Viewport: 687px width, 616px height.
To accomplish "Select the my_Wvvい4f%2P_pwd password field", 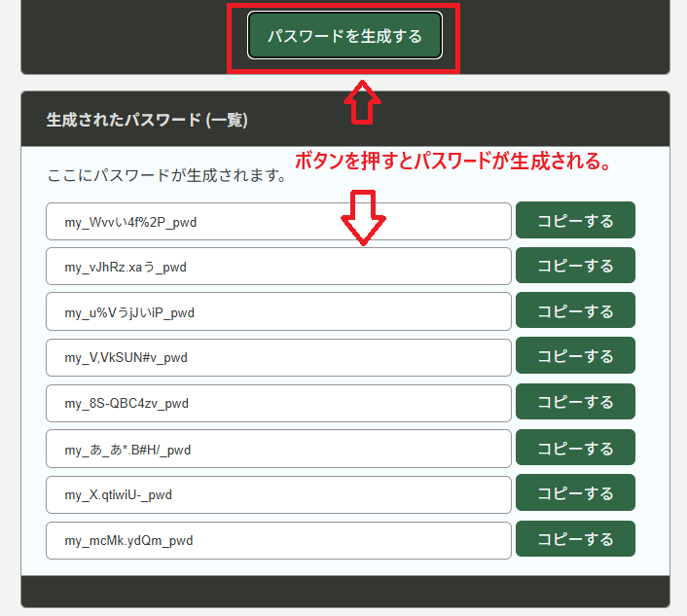I will click(278, 222).
